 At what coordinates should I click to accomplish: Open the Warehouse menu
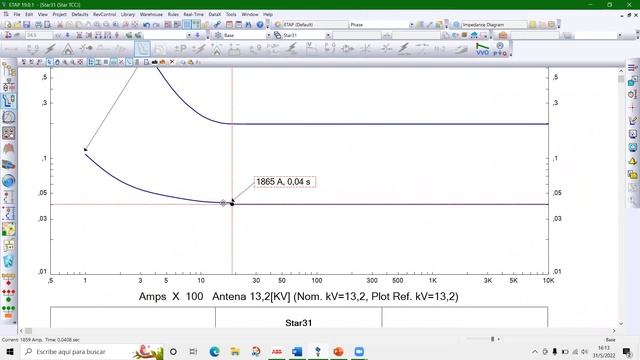coord(151,14)
